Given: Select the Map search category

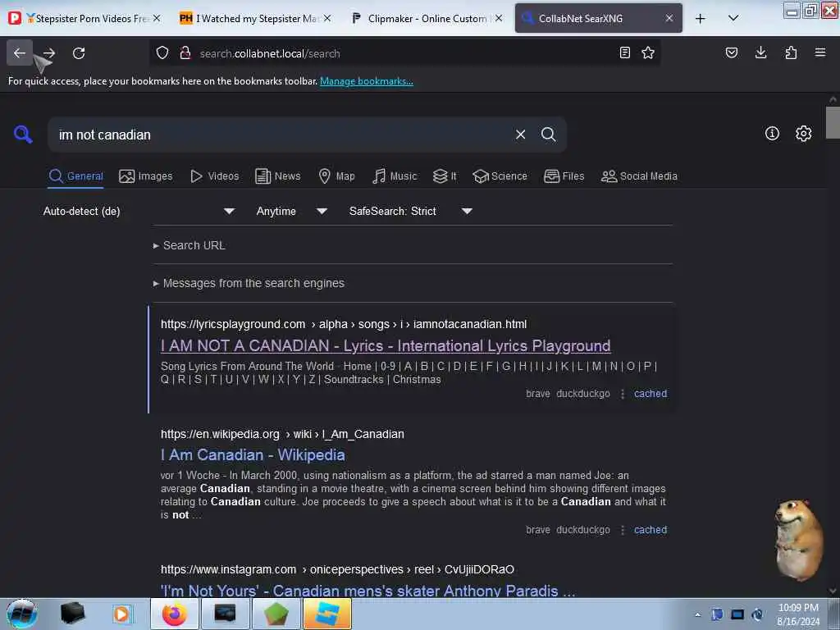Looking at the screenshot, I should click(336, 176).
